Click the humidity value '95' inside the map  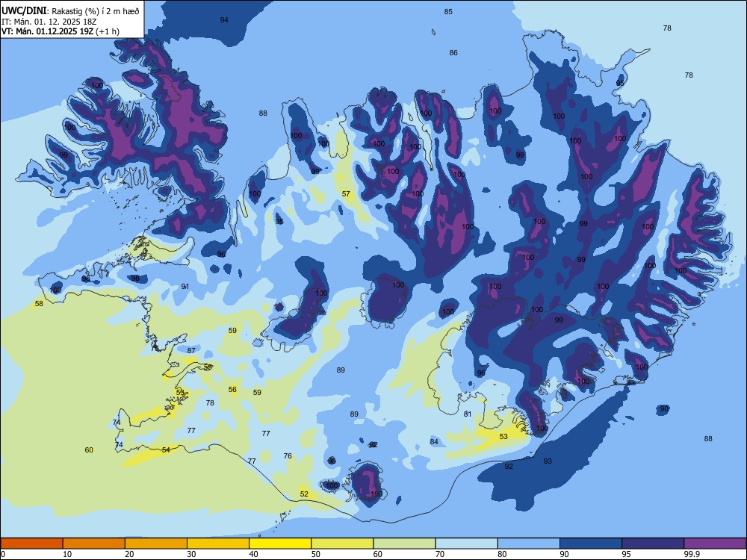[279, 222]
